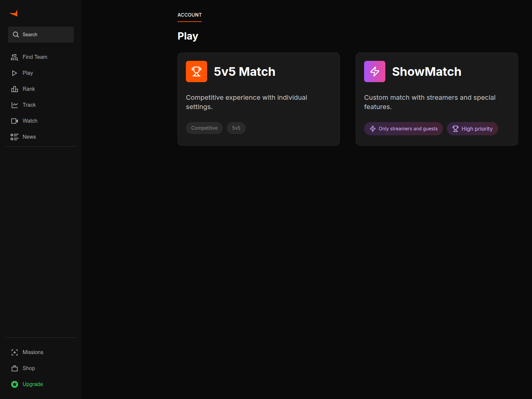Click the green Upgrade link
The height and width of the screenshot is (399, 532).
[33, 384]
